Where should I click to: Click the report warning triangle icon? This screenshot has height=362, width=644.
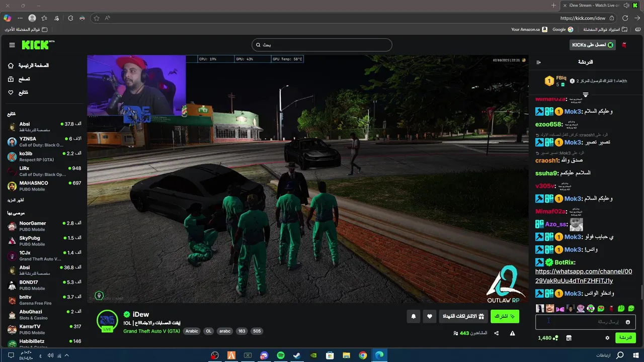(x=512, y=333)
